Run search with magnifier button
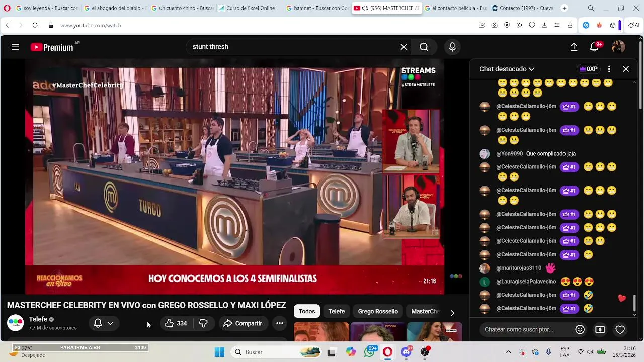This screenshot has height=362, width=644. 424,47
